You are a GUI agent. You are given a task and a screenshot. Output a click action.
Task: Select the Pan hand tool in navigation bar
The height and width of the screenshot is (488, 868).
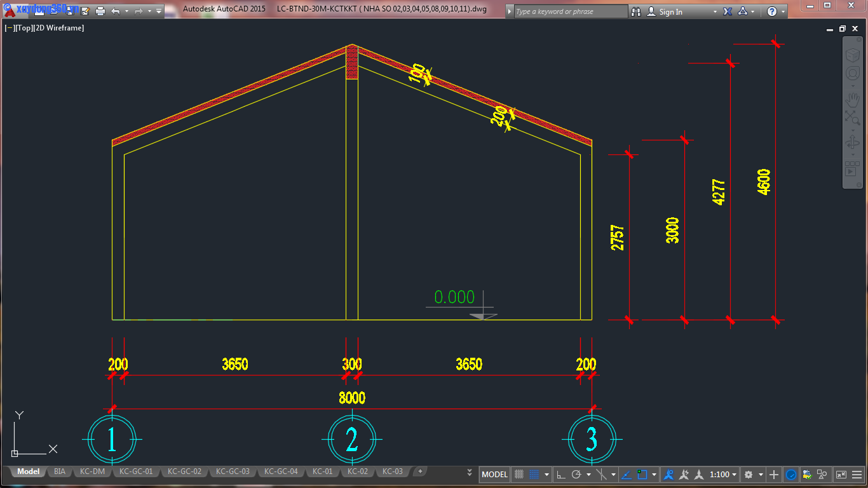tap(852, 100)
